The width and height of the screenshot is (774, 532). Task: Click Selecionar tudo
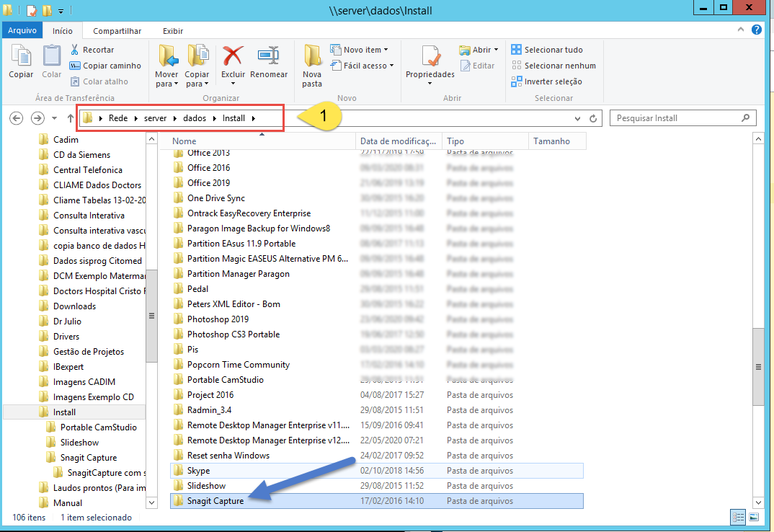tap(547, 50)
